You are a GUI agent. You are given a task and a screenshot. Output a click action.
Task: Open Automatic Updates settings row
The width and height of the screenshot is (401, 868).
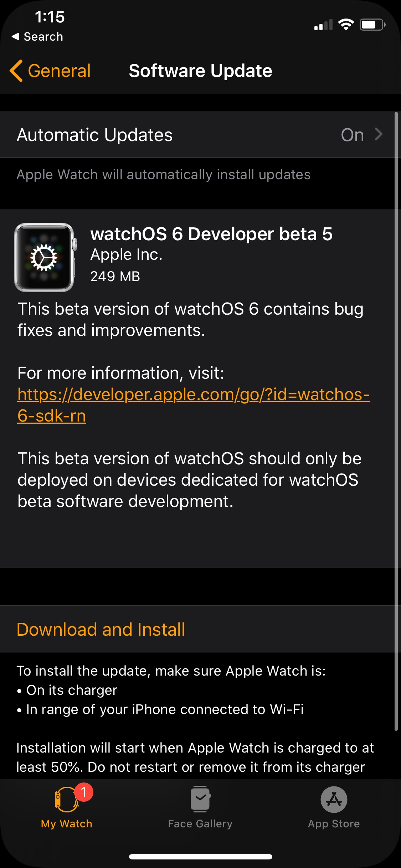[178, 135]
